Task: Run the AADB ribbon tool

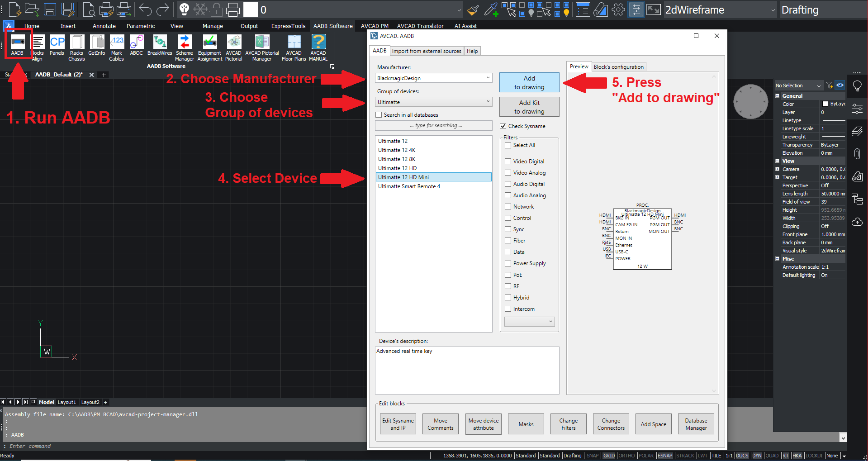Action: point(17,45)
